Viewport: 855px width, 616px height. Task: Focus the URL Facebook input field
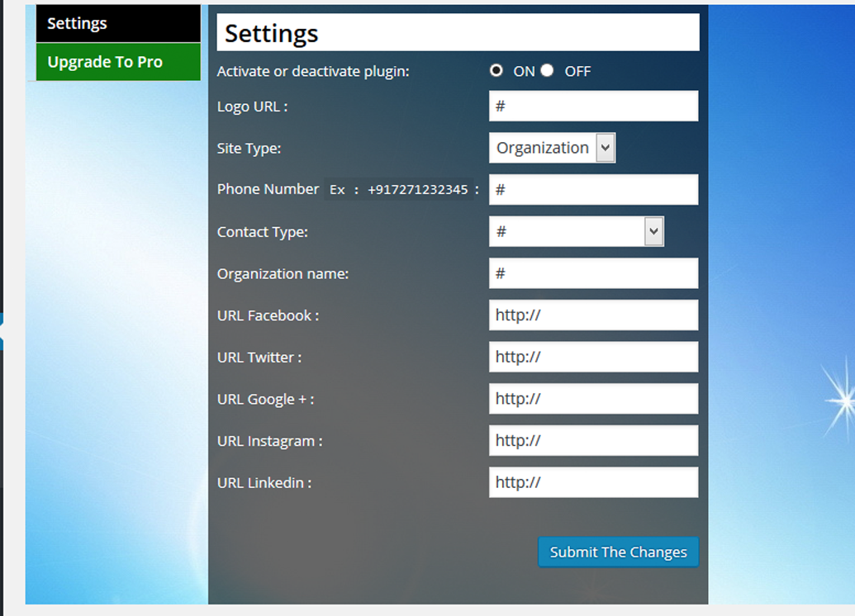[593, 315]
